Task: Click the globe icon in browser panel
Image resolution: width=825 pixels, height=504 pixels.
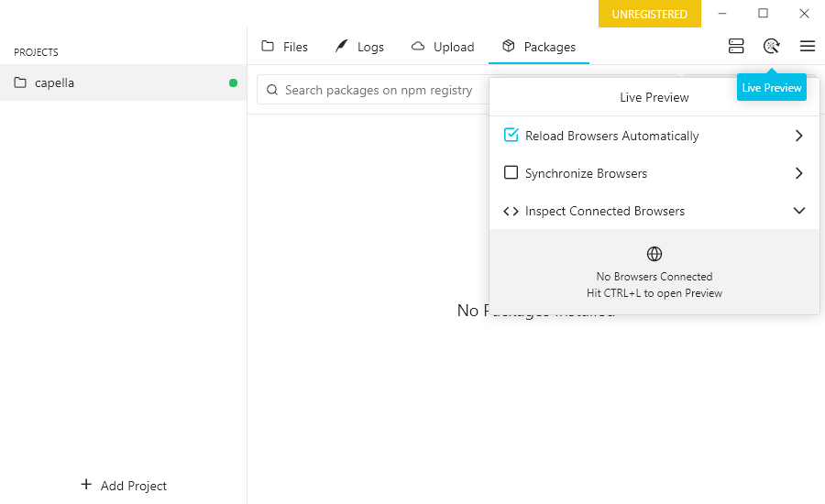Action: (x=654, y=254)
